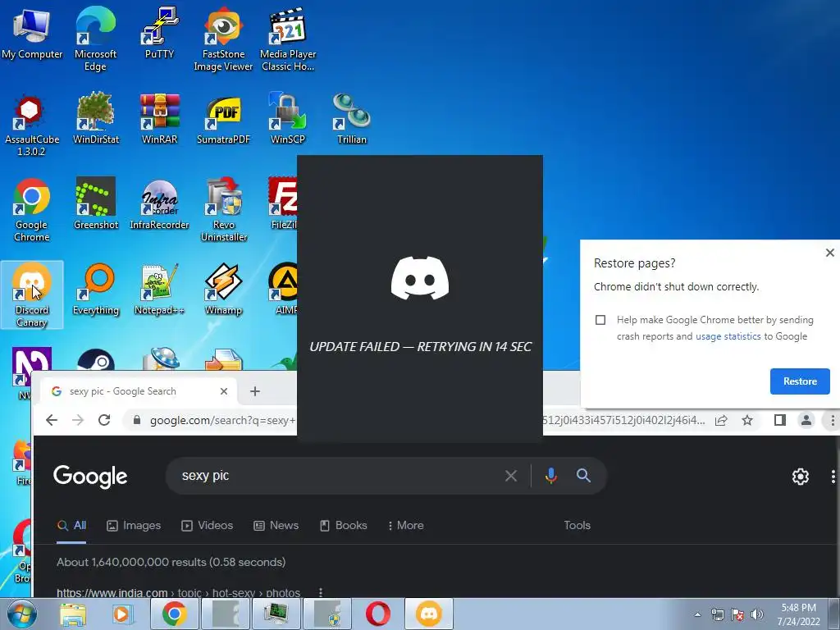Open Trillian desktop shortcut
The height and width of the screenshot is (630, 840).
[351, 119]
